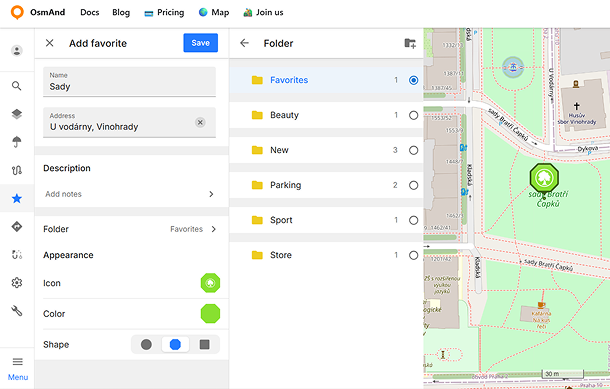Click the Store folder name

pyautogui.click(x=281, y=255)
